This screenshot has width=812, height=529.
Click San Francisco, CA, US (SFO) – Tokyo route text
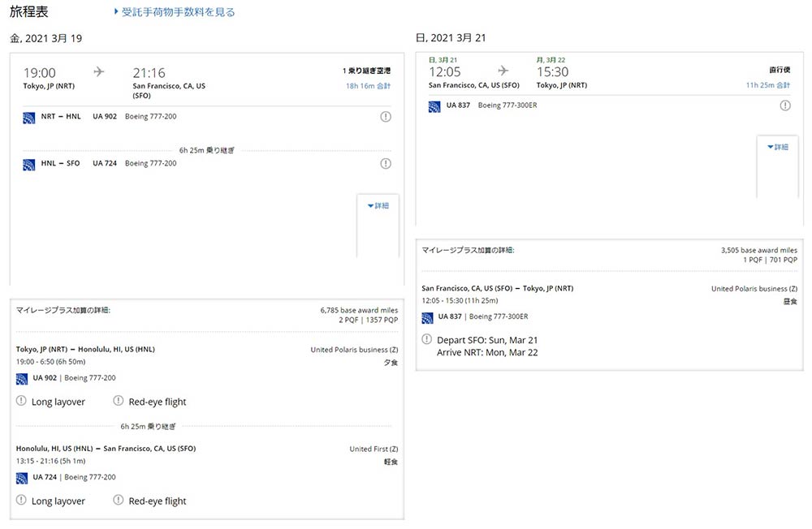(498, 289)
